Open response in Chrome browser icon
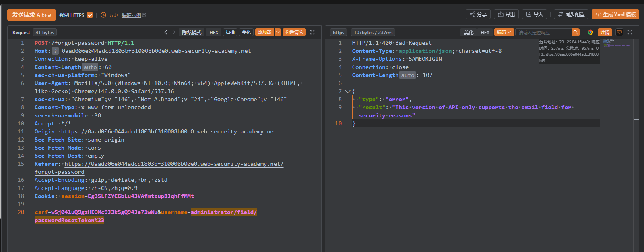The image size is (644, 252). point(590,32)
